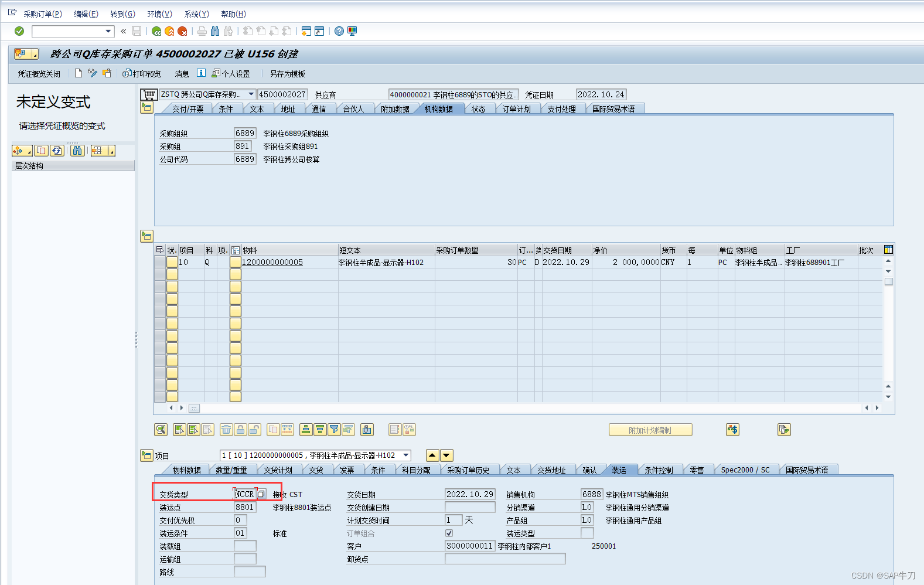Click the Unlock item open padlock icon
This screenshot has width=924, height=585.
[254, 430]
